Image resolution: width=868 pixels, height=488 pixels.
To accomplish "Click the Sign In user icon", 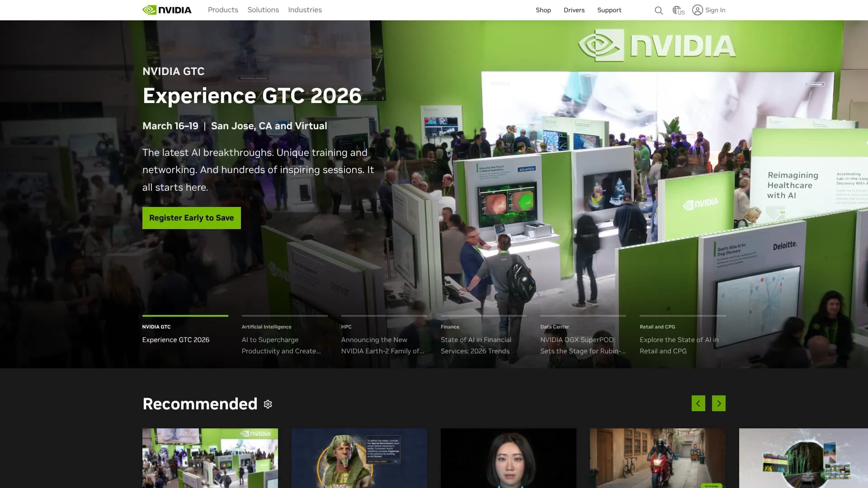I will click(x=698, y=10).
